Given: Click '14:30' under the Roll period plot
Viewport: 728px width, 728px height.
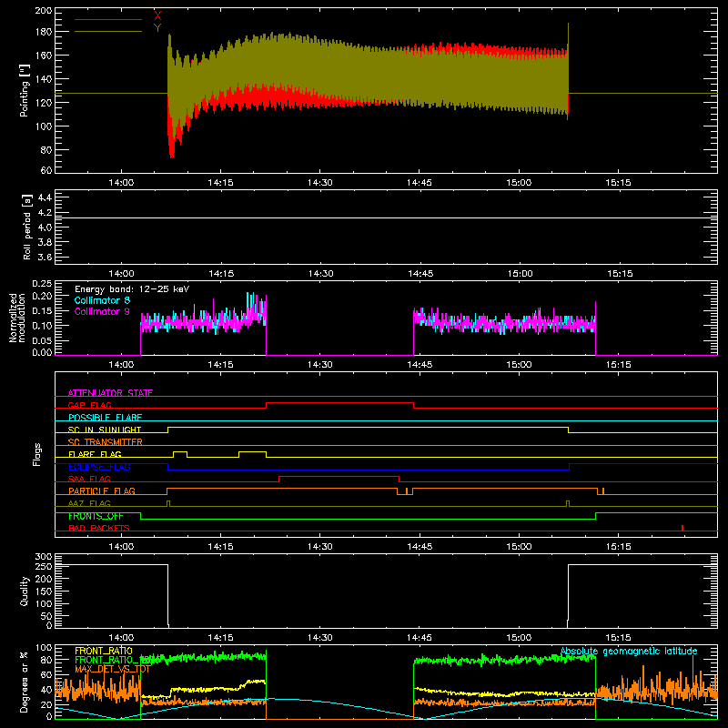Looking at the screenshot, I should pos(320,274).
